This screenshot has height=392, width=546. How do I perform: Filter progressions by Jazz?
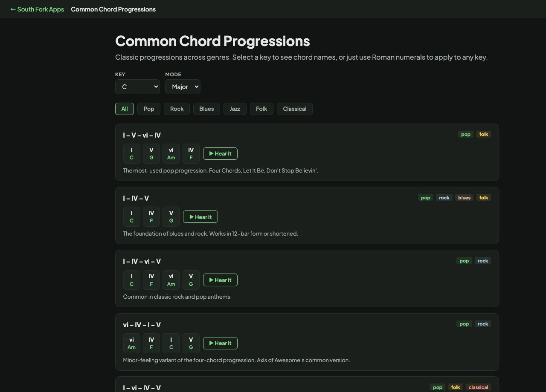235,109
